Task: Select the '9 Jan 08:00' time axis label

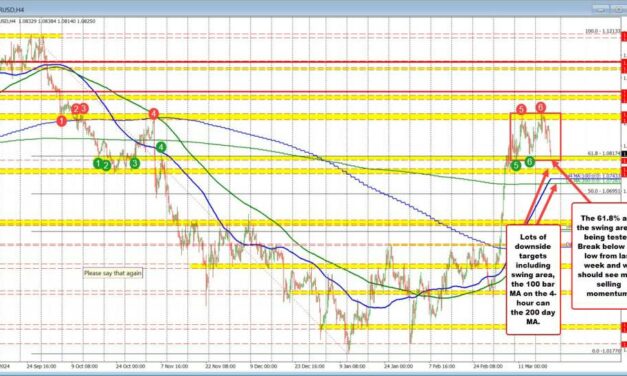Action: pyautogui.click(x=352, y=366)
